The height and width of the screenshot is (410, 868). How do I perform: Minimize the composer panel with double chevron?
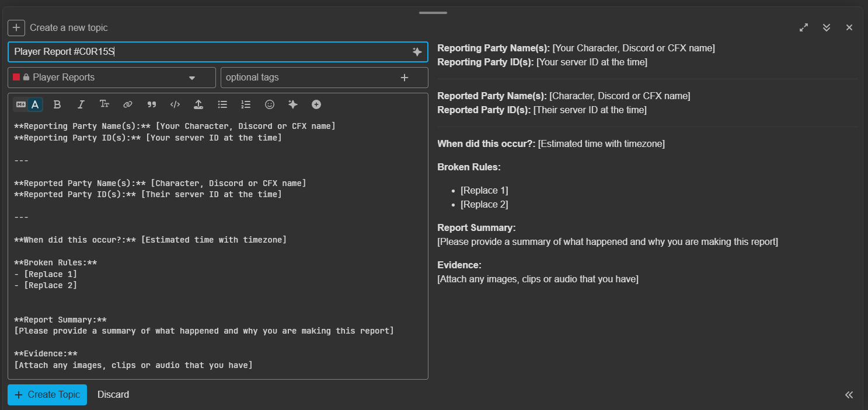point(827,27)
